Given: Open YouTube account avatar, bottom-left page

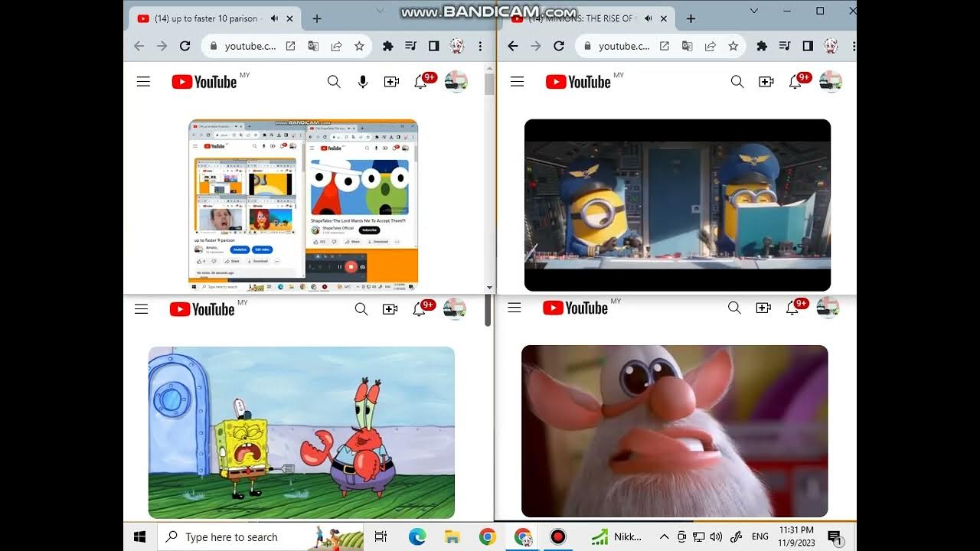Looking at the screenshot, I should tap(455, 309).
